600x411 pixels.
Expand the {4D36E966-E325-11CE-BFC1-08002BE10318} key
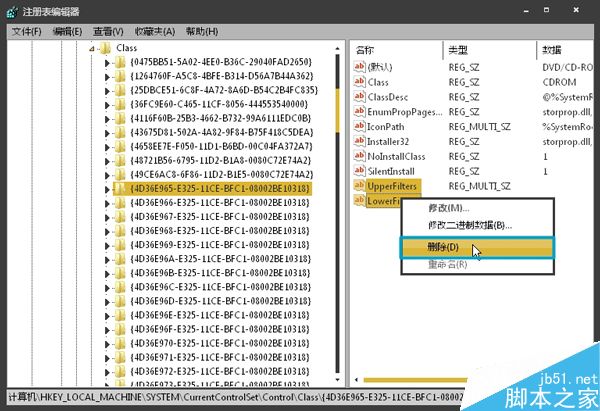(107, 204)
